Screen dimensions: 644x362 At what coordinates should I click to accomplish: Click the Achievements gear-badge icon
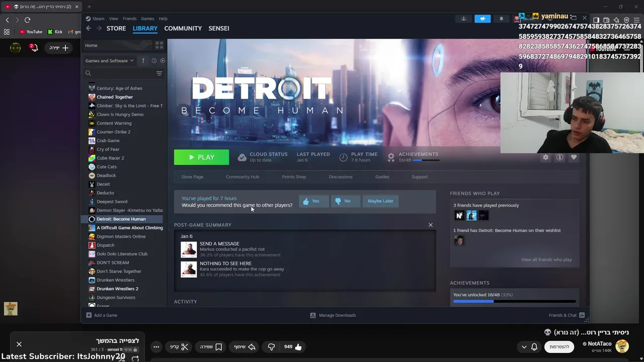[391, 157]
